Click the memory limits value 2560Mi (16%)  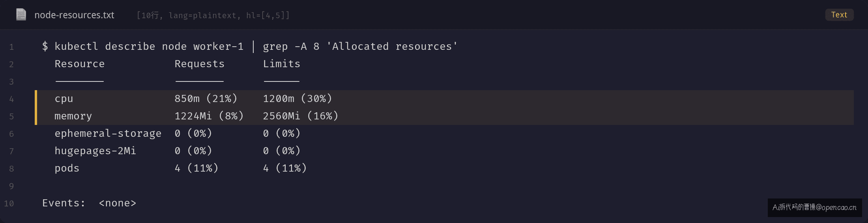(301, 116)
